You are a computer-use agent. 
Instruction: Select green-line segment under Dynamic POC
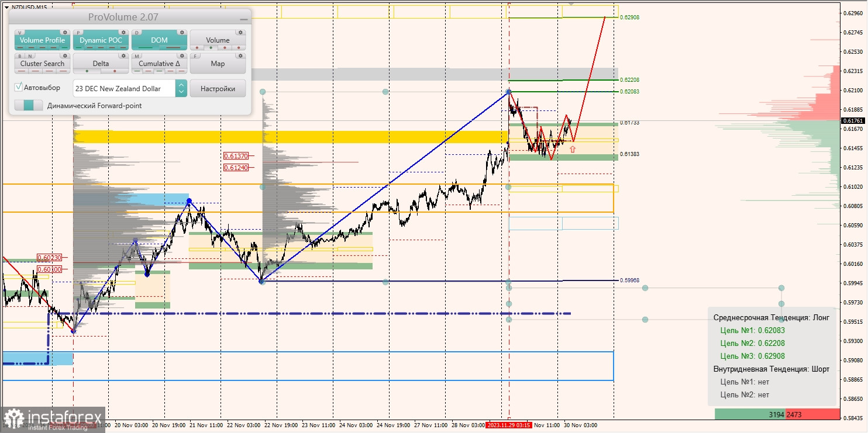point(78,48)
